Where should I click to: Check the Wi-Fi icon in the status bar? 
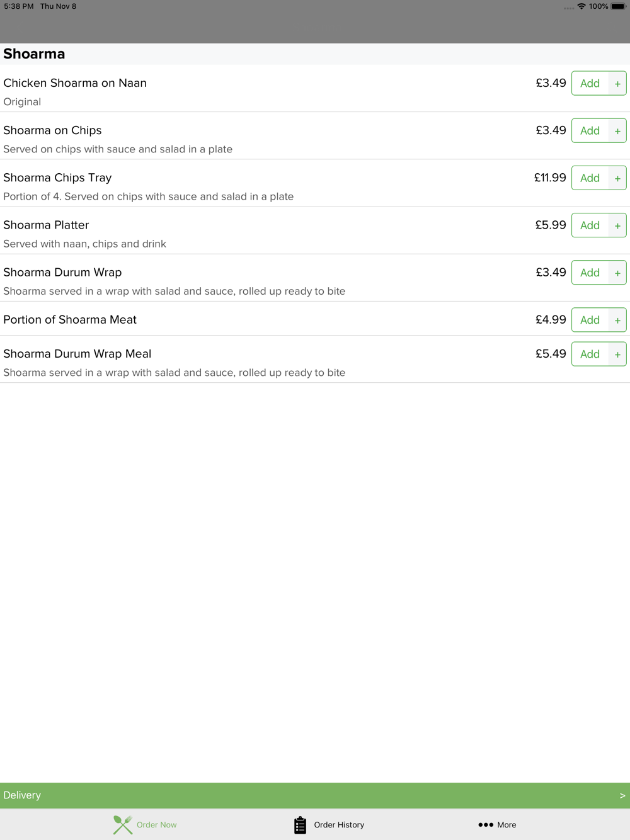[581, 6]
